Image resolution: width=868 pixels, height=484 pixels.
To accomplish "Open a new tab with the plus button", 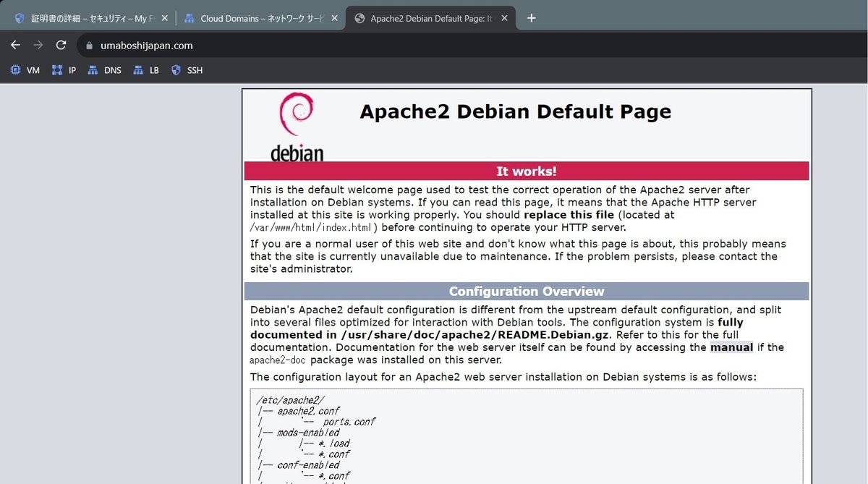I will [x=532, y=18].
